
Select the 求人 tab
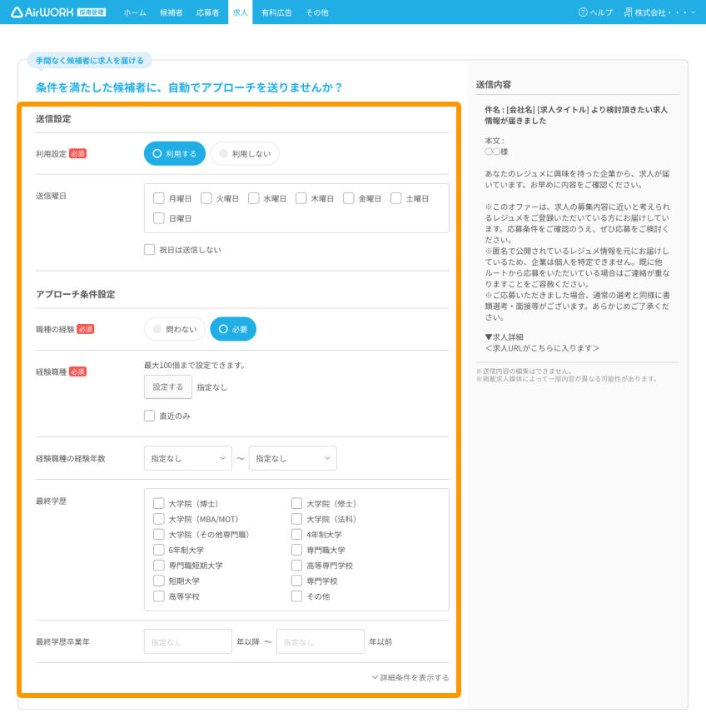(x=241, y=12)
